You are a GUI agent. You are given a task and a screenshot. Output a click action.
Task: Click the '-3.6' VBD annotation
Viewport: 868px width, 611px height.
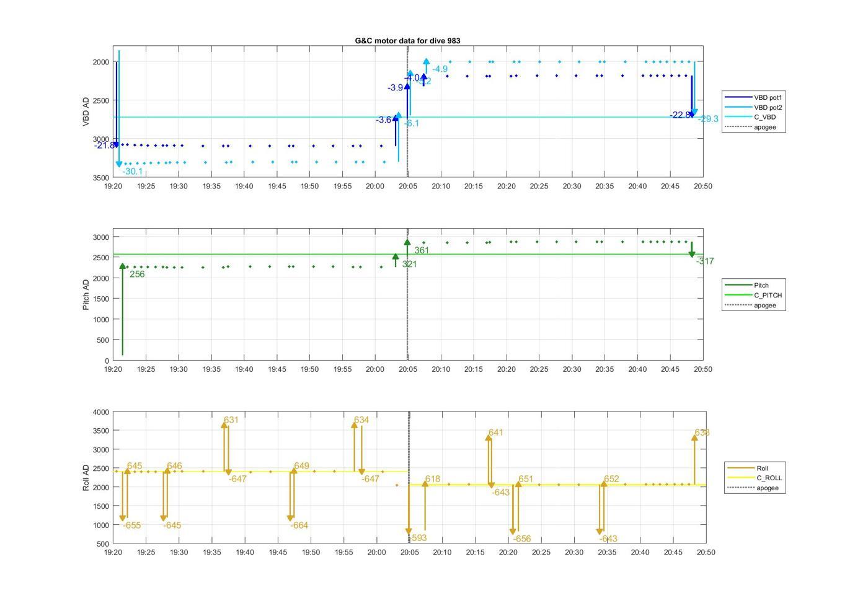(384, 120)
